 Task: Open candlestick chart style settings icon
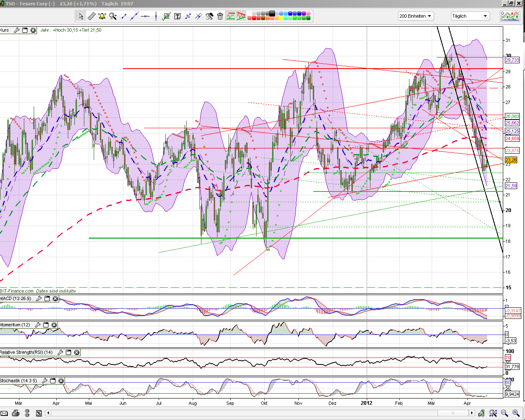coord(482,413)
